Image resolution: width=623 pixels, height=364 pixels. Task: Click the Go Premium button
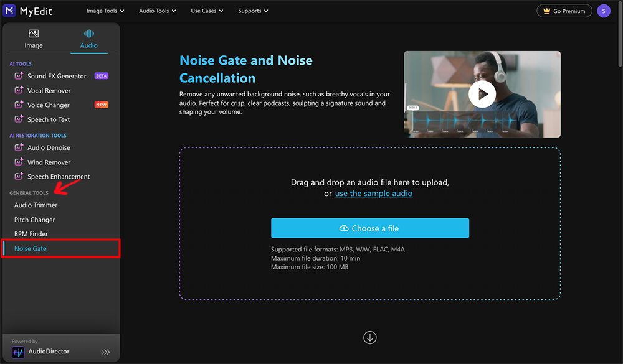click(x=564, y=11)
